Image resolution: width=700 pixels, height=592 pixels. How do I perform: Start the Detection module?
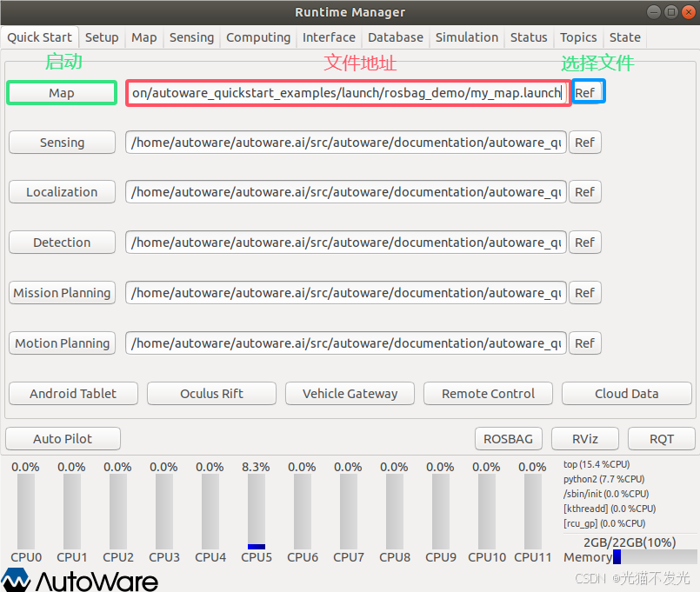pos(61,242)
